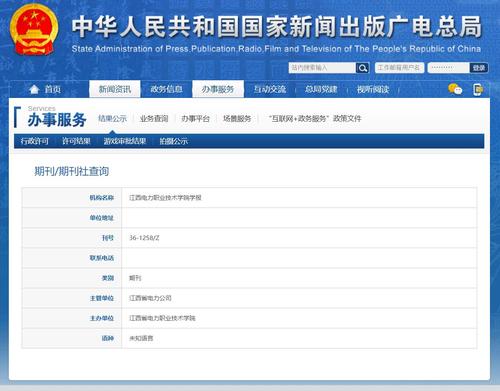
Task: Click the 江西省电力职业技术学院 value
Action: [162, 318]
